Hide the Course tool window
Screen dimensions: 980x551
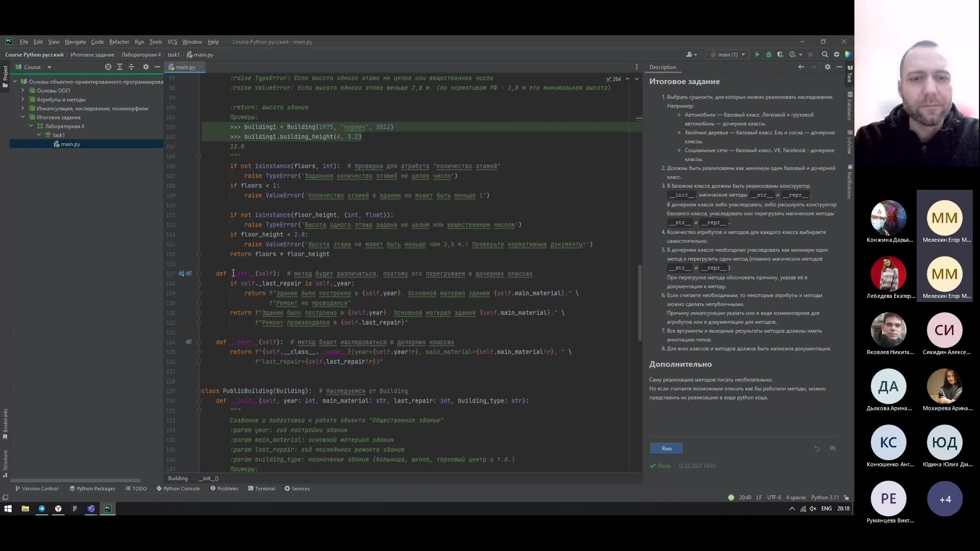(x=158, y=67)
